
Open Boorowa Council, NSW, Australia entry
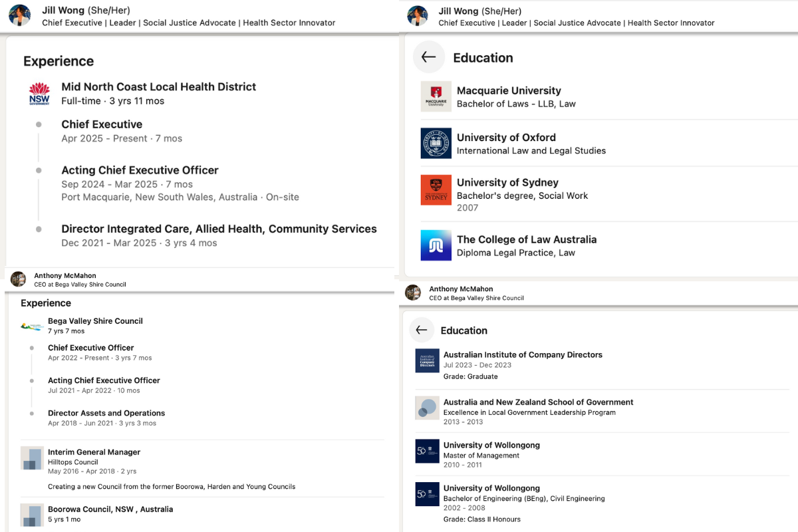(110, 509)
